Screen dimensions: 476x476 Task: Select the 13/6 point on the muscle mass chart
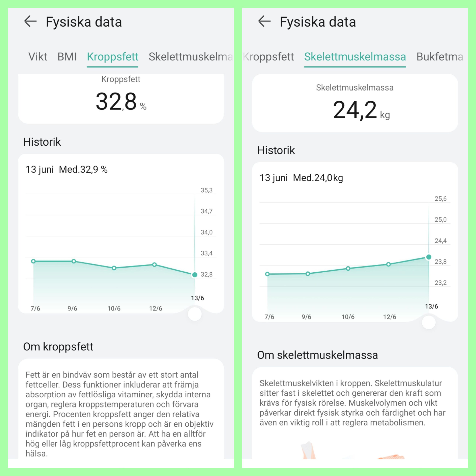click(429, 257)
